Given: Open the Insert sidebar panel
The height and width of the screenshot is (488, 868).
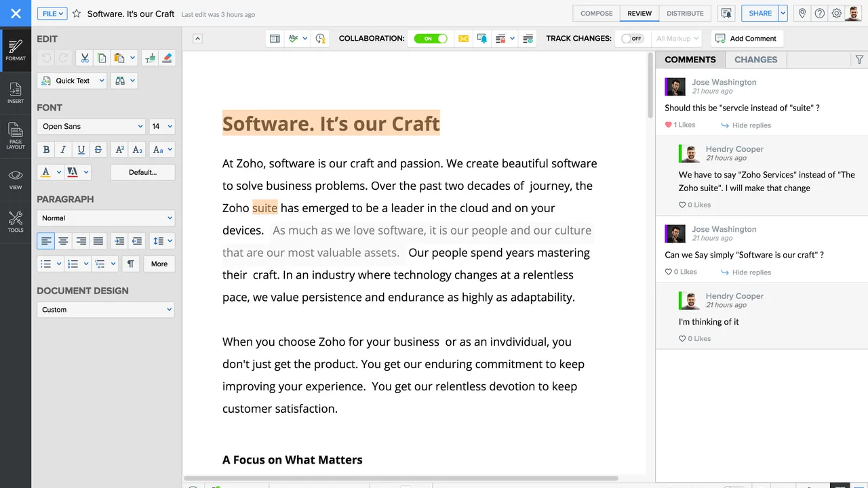Looking at the screenshot, I should click(16, 94).
